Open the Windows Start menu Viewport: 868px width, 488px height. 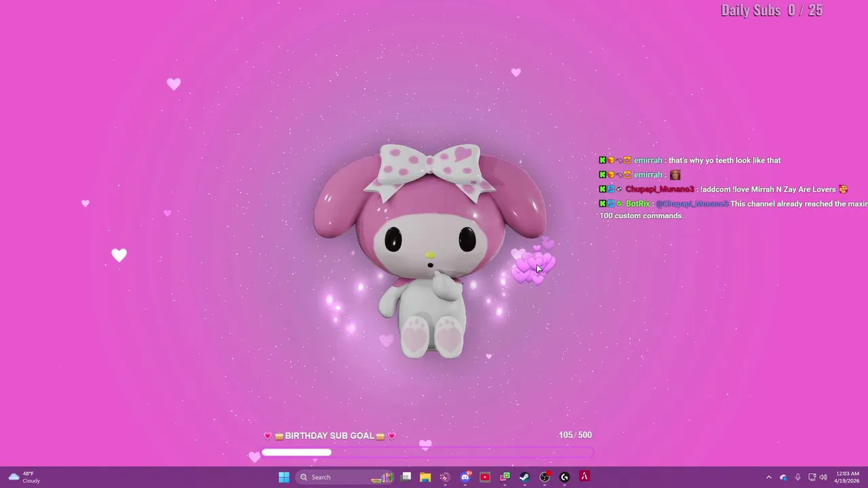(284, 477)
